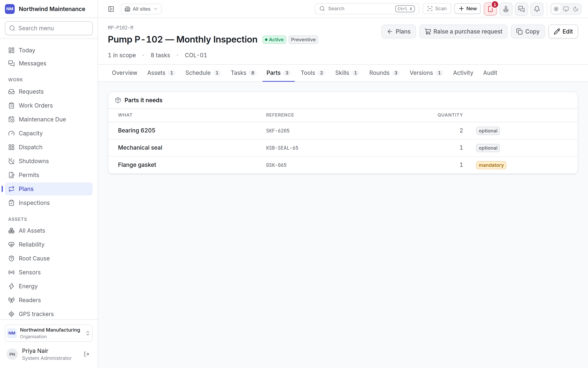The image size is (588, 368).
Task: Open the All sites dropdown
Action: tap(141, 9)
